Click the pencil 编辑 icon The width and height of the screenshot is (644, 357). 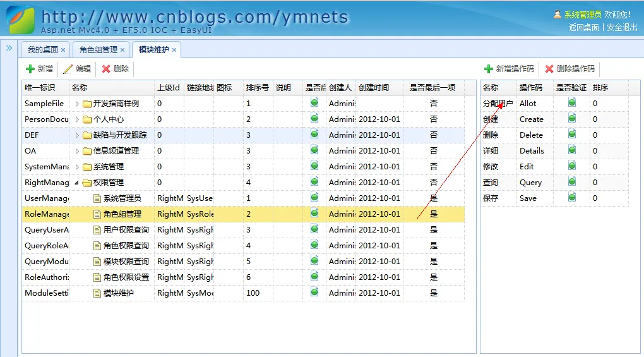68,69
